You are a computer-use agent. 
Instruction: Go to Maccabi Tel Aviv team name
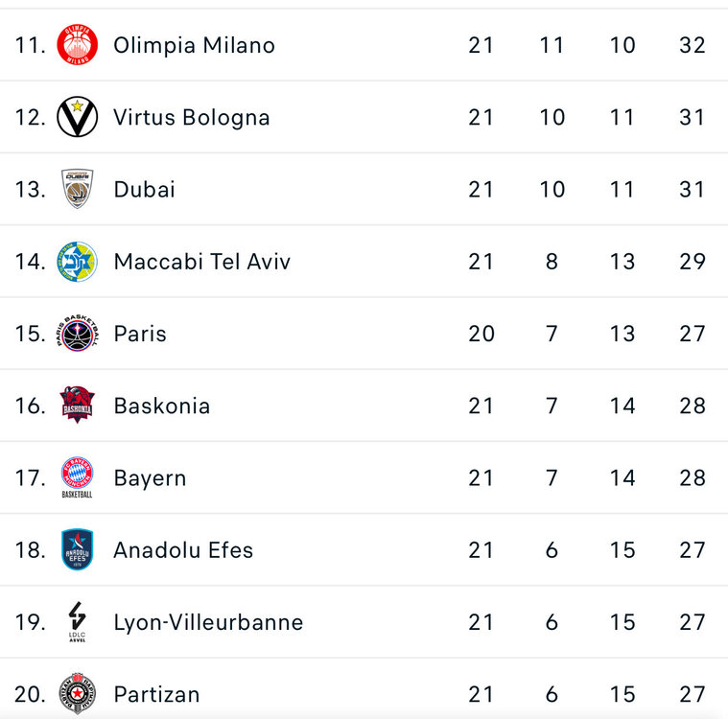(x=201, y=261)
